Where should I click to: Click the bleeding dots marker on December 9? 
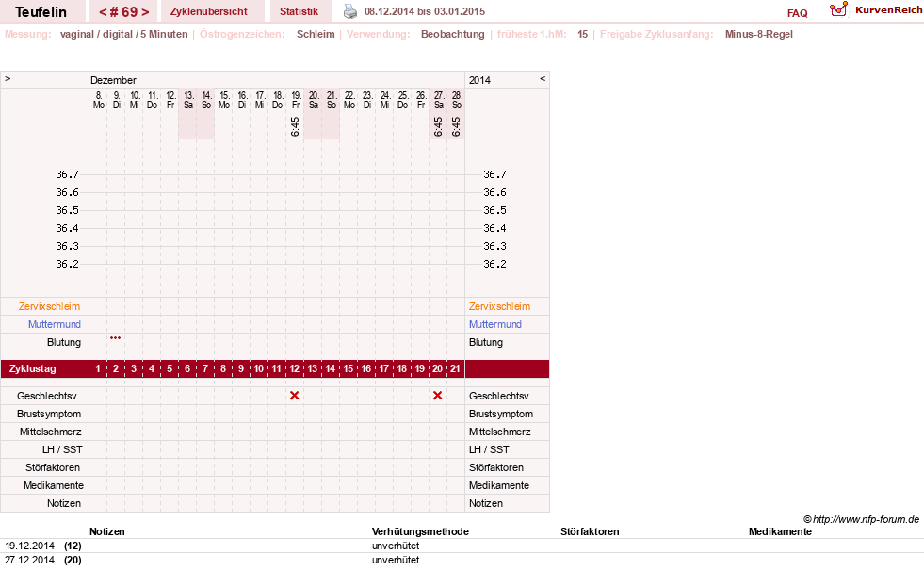[x=116, y=337]
